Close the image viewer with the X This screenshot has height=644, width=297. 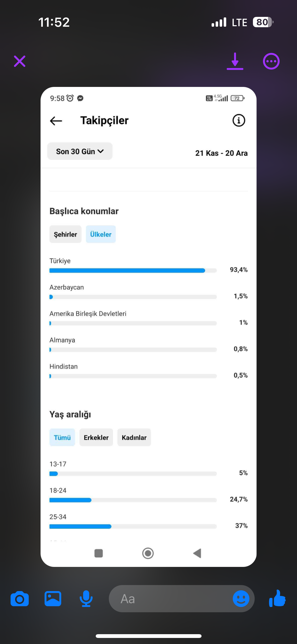click(x=20, y=61)
